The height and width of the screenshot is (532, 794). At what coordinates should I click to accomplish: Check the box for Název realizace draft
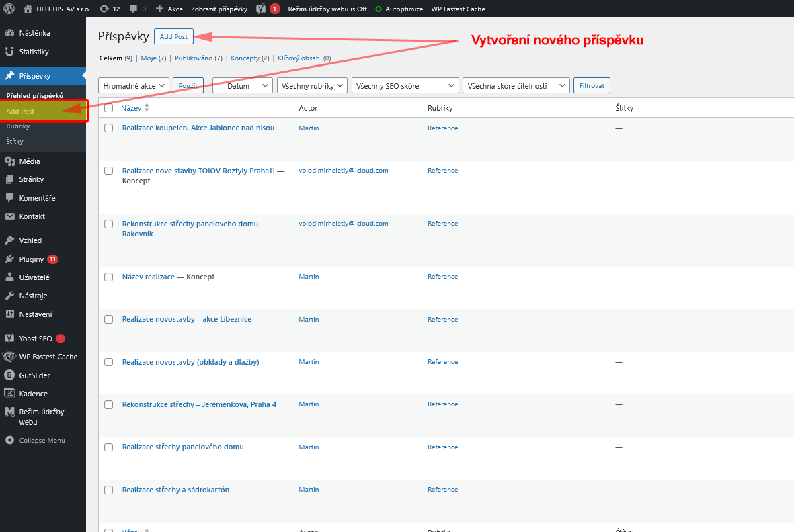(108, 277)
